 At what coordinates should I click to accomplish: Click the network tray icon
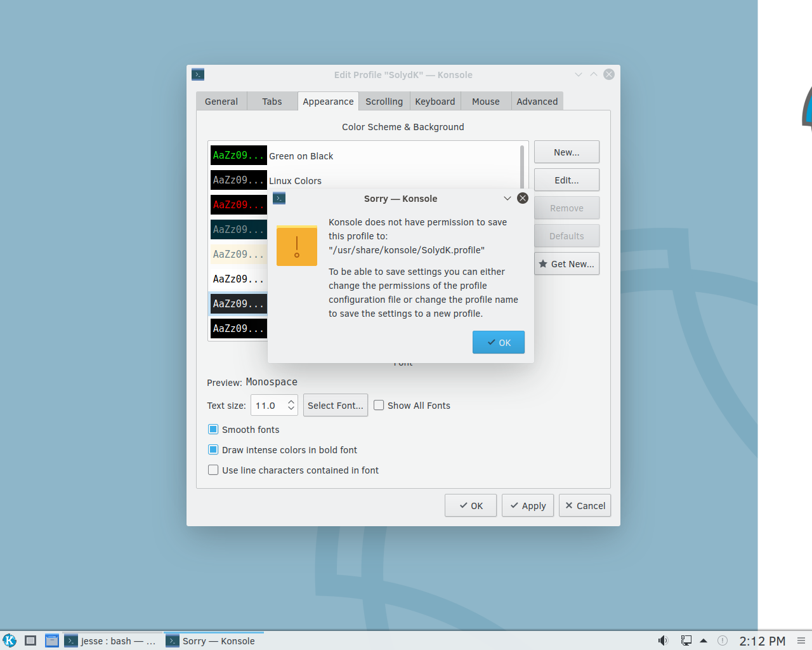686,640
